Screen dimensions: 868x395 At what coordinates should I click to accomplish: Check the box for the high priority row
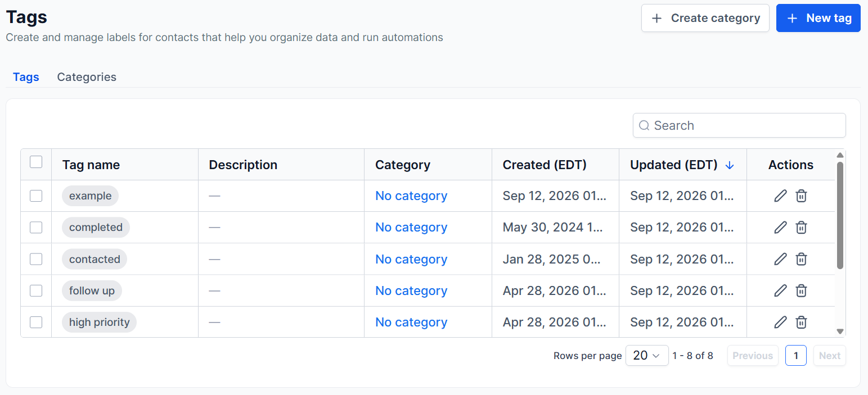pyautogui.click(x=36, y=322)
